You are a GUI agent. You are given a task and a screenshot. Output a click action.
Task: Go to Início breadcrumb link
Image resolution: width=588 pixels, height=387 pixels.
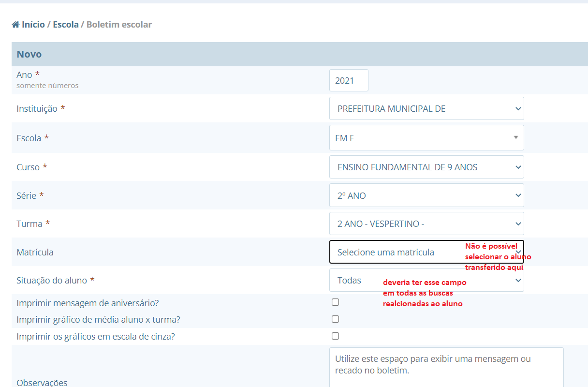tap(33, 25)
